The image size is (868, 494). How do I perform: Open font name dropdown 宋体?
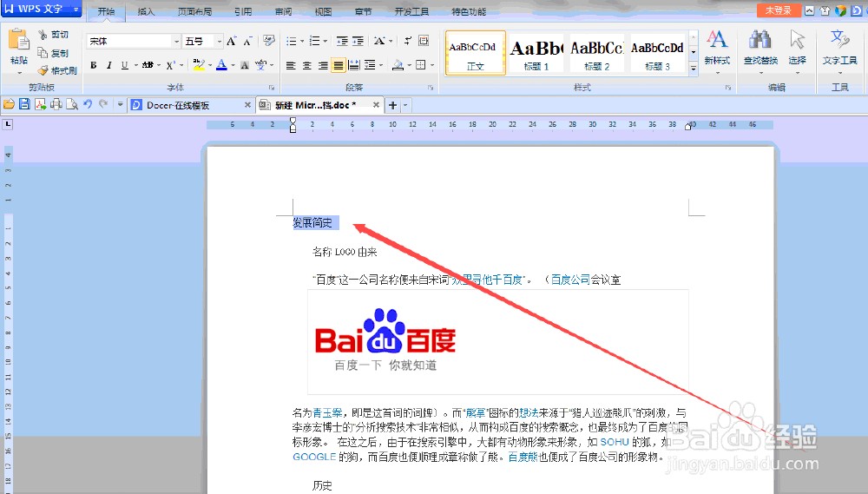click(176, 42)
